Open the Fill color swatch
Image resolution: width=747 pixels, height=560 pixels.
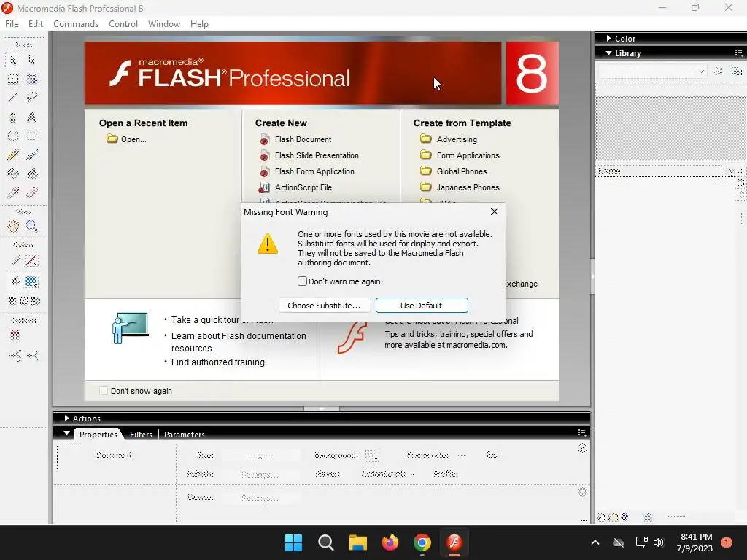pos(31,281)
